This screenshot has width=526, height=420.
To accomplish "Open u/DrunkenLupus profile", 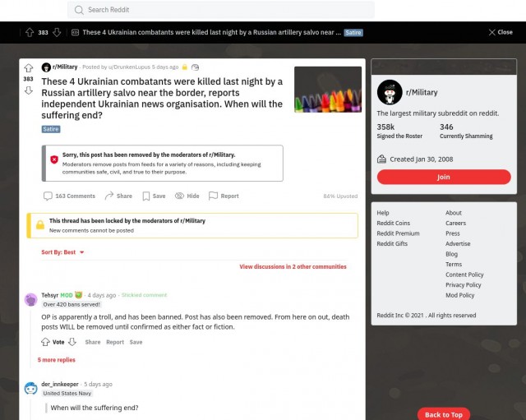I will (129, 67).
